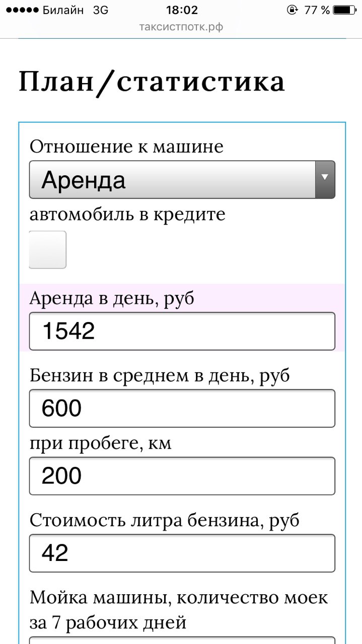The width and height of the screenshot is (362, 644).
Task: Click the автомобиль в кредите label
Action: 127,215
